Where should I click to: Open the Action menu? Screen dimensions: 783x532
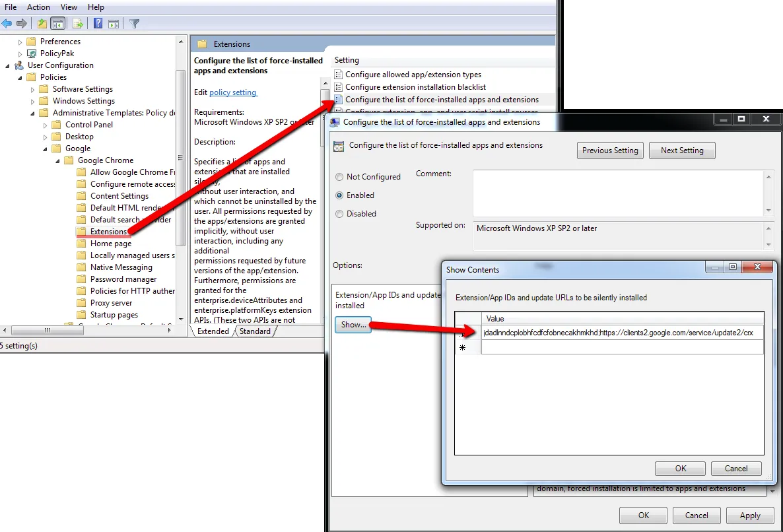point(38,7)
